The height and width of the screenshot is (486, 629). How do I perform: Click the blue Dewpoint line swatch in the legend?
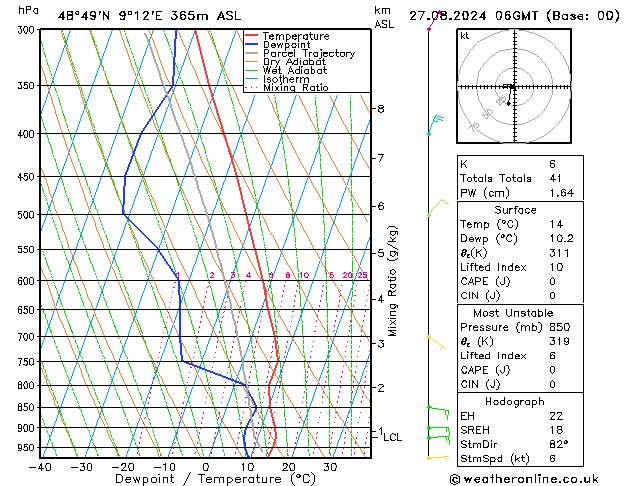point(251,45)
